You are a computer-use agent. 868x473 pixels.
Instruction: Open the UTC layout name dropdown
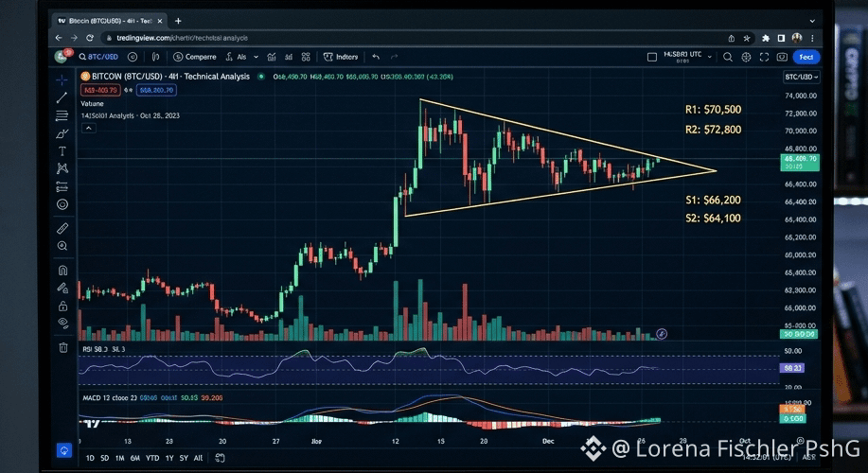tap(687, 57)
